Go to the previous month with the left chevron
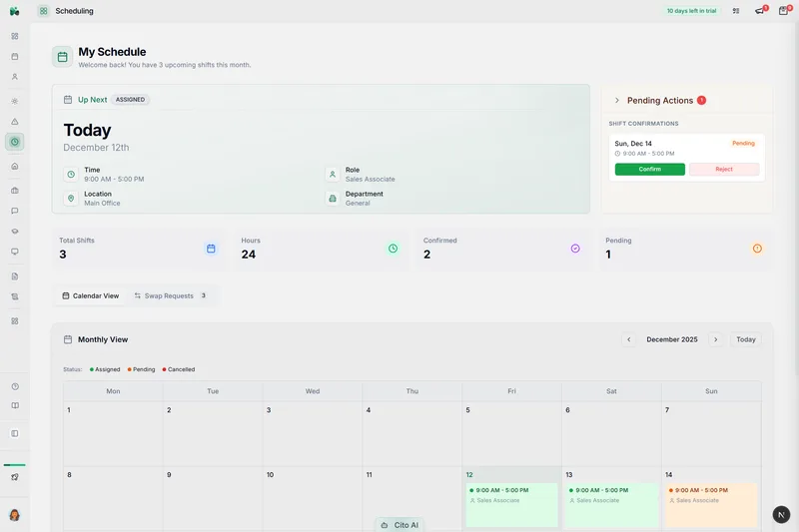Image resolution: width=799 pixels, height=532 pixels. click(629, 339)
